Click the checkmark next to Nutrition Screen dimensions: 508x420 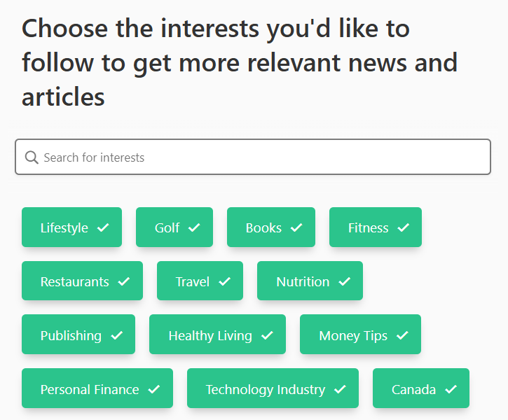[x=344, y=281]
